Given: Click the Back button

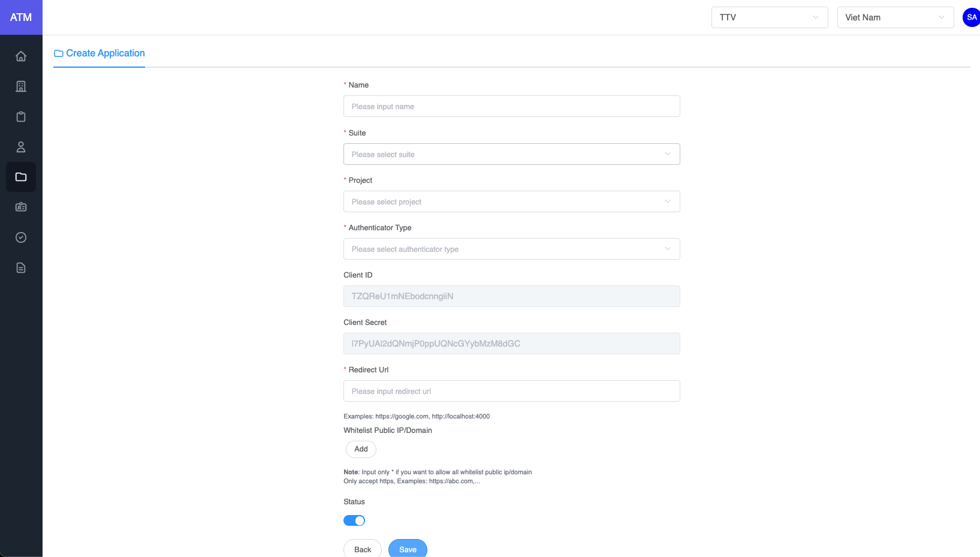Looking at the screenshot, I should click(363, 549).
